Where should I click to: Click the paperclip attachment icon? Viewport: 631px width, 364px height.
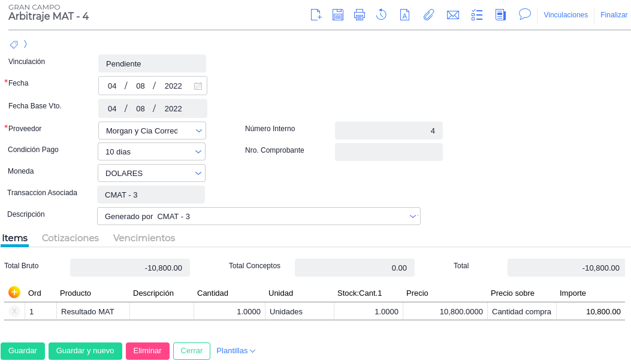428,15
